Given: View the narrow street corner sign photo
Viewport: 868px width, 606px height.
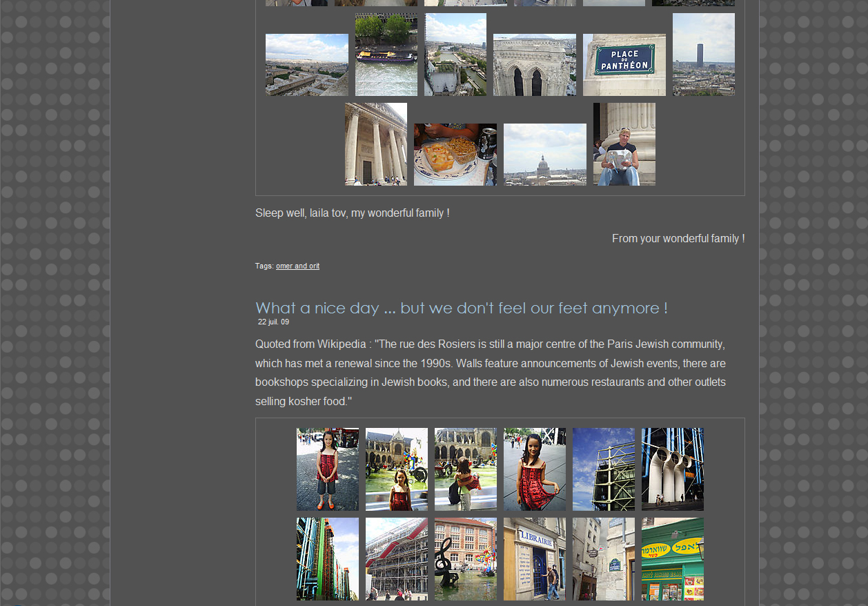Looking at the screenshot, I should [603, 559].
